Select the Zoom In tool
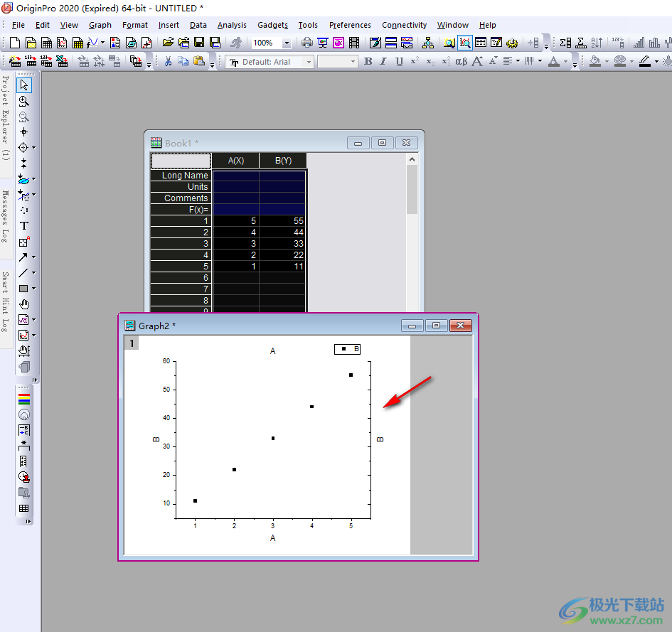 click(24, 101)
